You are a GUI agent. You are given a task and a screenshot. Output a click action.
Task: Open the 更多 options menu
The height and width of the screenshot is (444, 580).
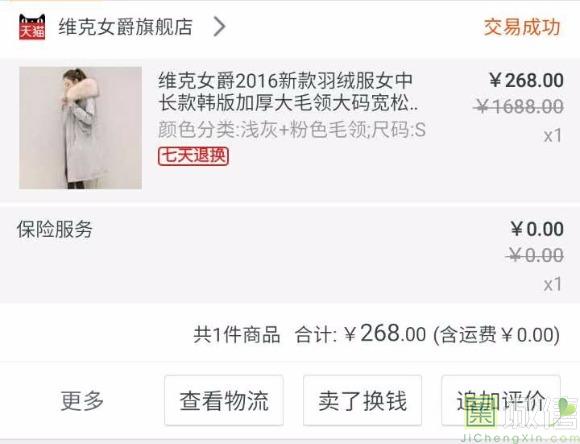(82, 400)
